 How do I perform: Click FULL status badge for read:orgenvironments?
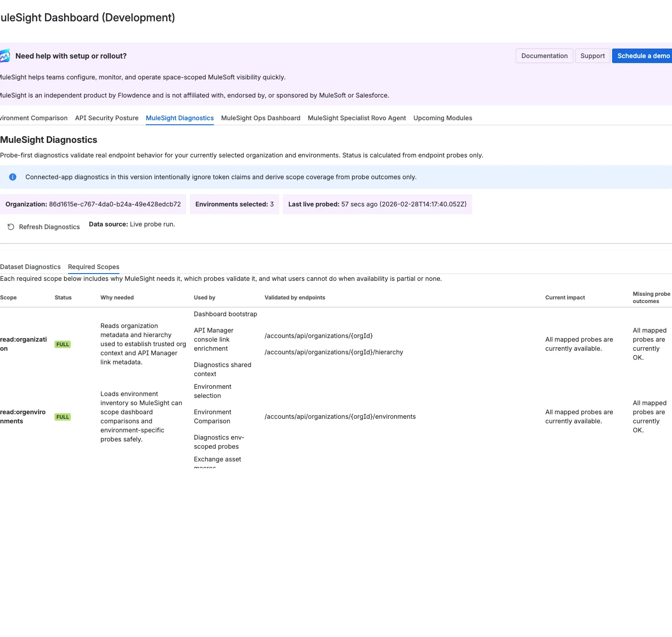click(63, 417)
